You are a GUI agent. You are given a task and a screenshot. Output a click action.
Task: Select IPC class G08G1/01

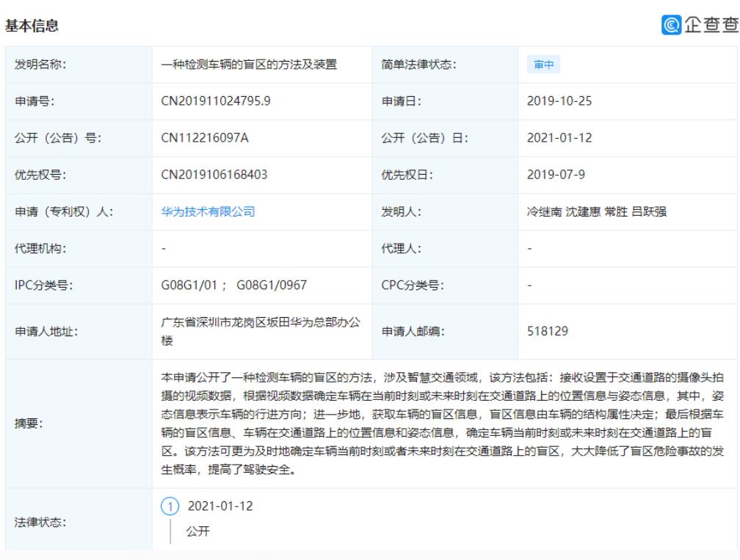(x=189, y=285)
